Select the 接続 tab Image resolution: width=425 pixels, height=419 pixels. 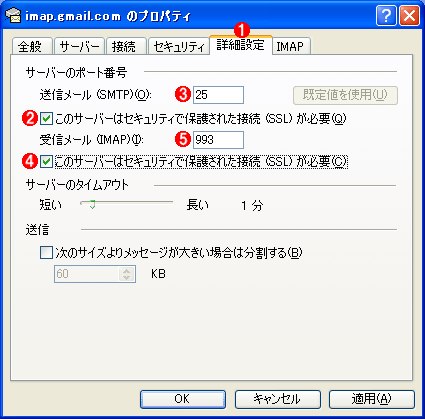[x=126, y=46]
